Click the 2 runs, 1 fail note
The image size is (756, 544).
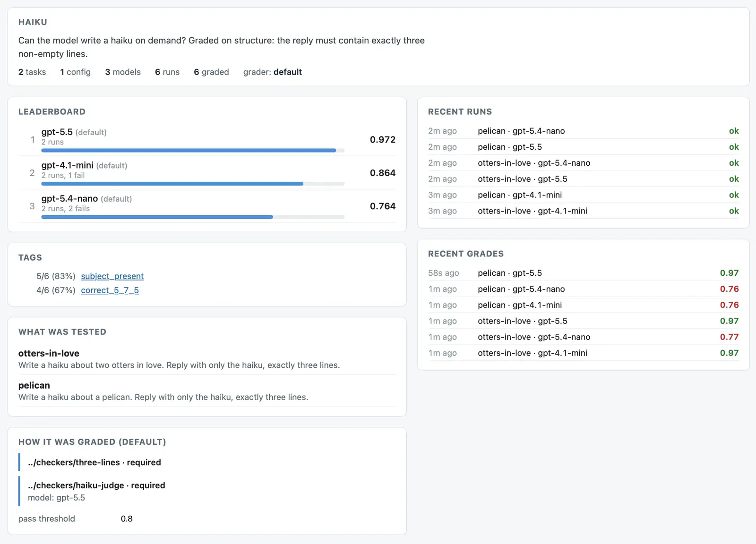[63, 175]
